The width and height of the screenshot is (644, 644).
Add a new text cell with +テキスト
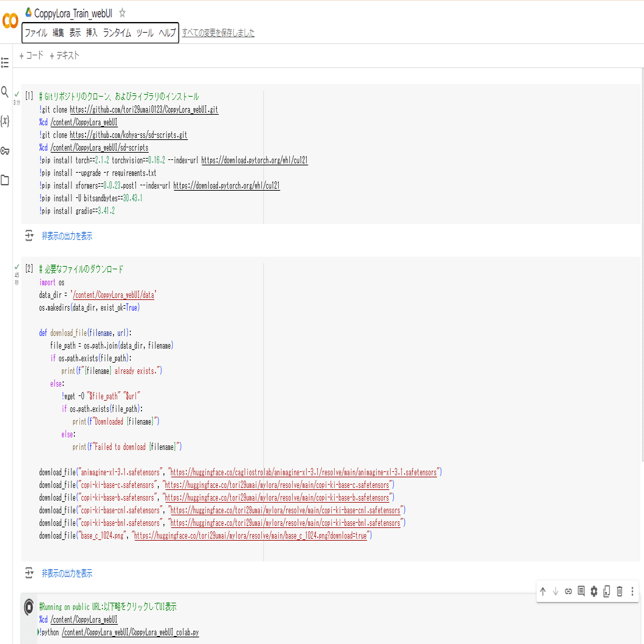[x=65, y=55]
